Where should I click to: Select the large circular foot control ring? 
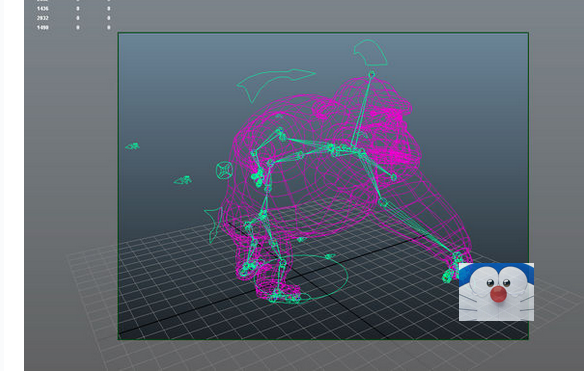pyautogui.click(x=301, y=277)
